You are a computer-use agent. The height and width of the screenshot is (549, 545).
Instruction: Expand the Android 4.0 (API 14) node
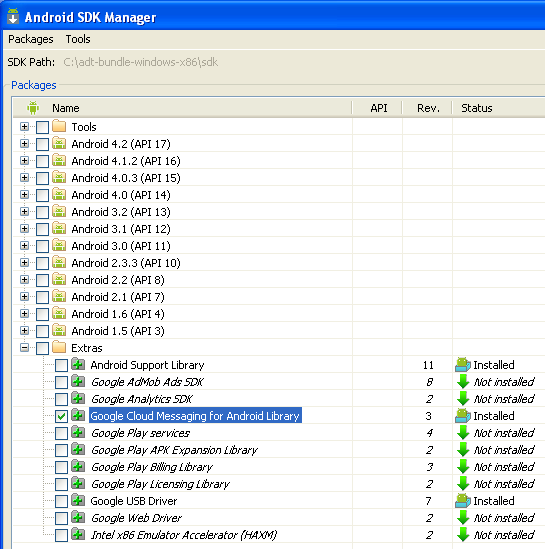25,194
